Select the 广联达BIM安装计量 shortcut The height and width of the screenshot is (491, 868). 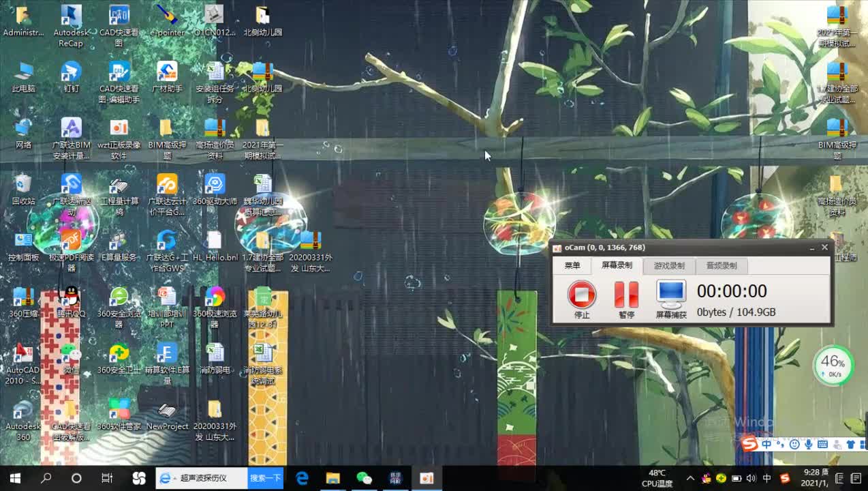(x=71, y=139)
